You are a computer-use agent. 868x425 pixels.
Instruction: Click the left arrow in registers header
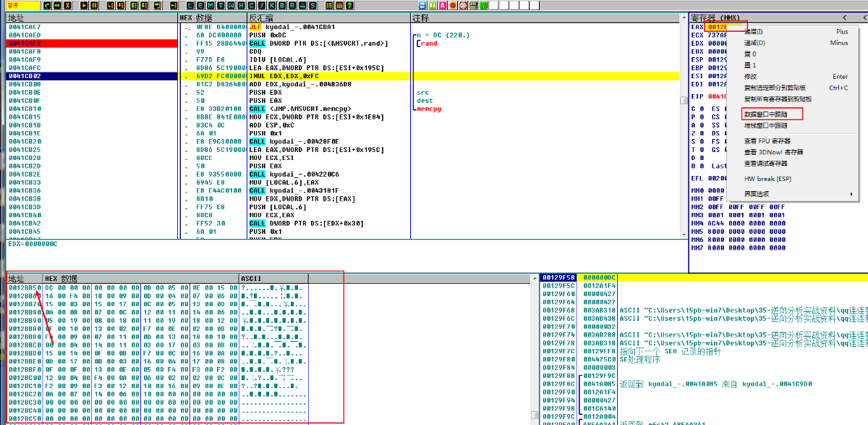845,17
